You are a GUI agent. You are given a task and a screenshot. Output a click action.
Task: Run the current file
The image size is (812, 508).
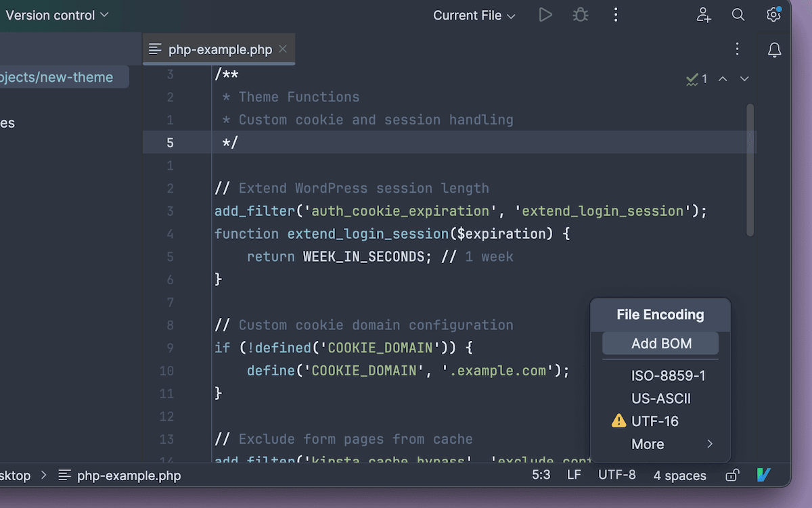[x=545, y=14]
